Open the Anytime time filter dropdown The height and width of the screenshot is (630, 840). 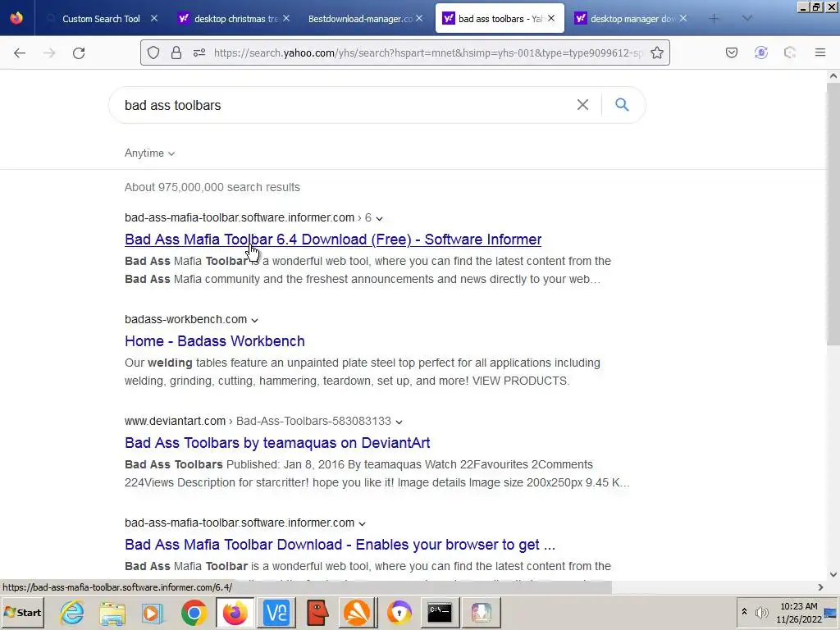click(149, 153)
